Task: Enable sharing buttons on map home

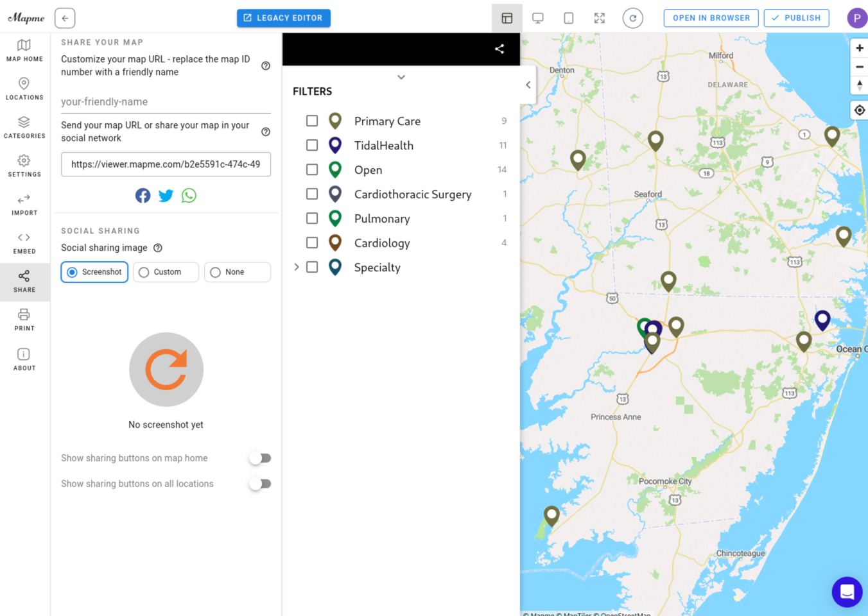Action: [260, 458]
